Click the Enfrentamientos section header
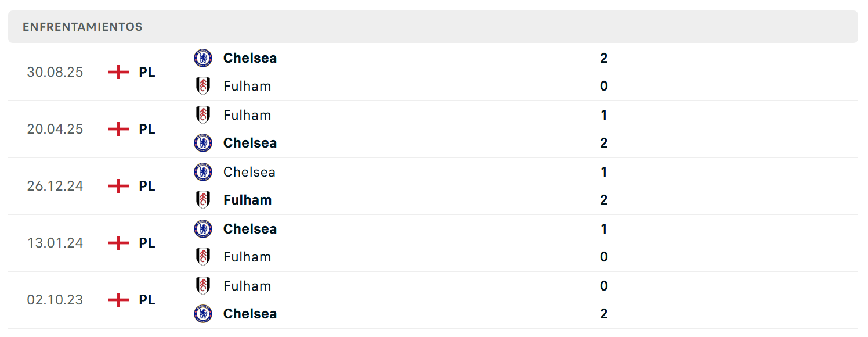This screenshot has width=868, height=337. [433, 27]
